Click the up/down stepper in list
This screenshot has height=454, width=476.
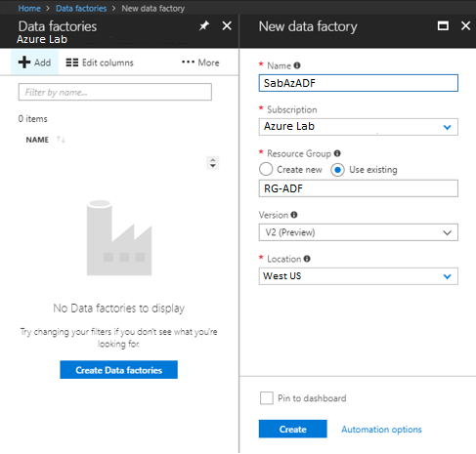click(x=213, y=163)
